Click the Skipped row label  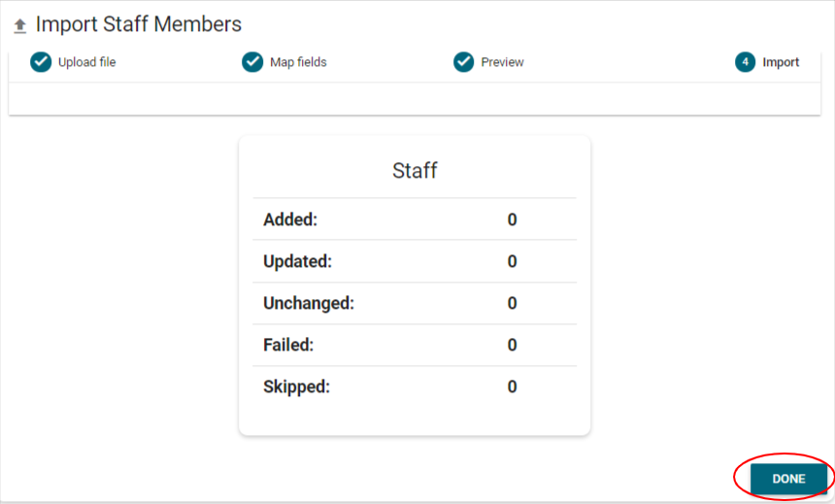pyautogui.click(x=296, y=386)
